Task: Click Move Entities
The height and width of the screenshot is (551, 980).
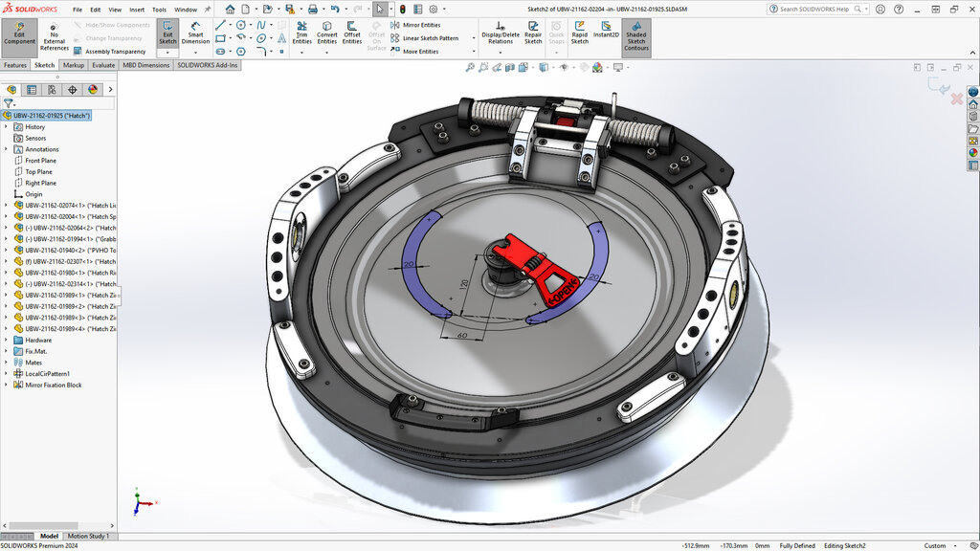Action: [414, 52]
